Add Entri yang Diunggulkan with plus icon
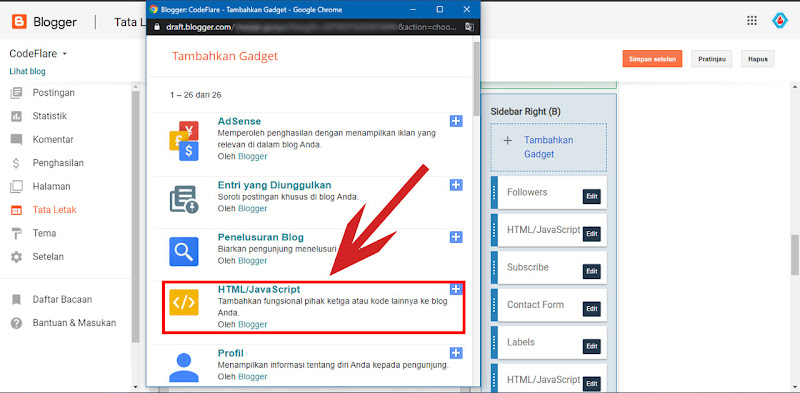The height and width of the screenshot is (393, 800). coord(456,185)
